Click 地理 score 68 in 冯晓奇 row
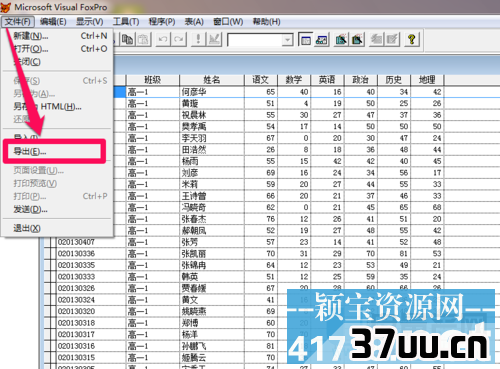 [427, 207]
